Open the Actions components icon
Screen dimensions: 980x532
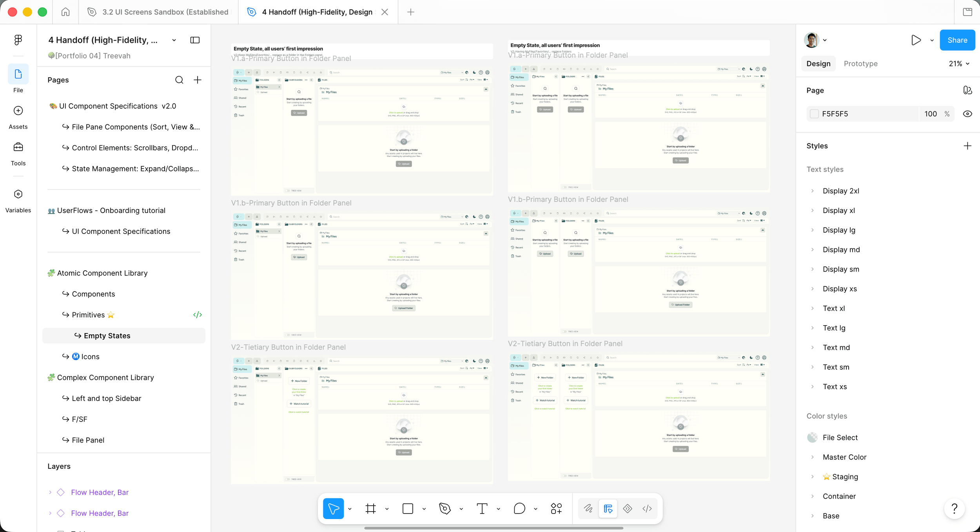click(556, 508)
